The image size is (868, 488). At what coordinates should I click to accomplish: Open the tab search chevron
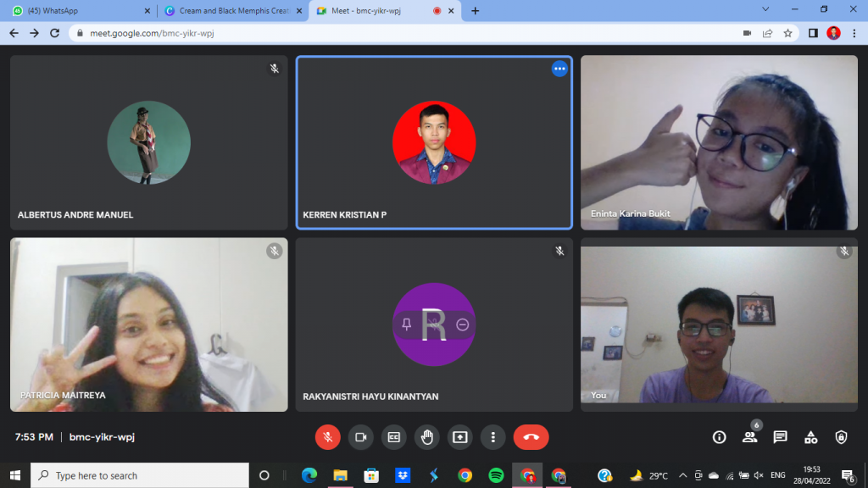(x=765, y=9)
